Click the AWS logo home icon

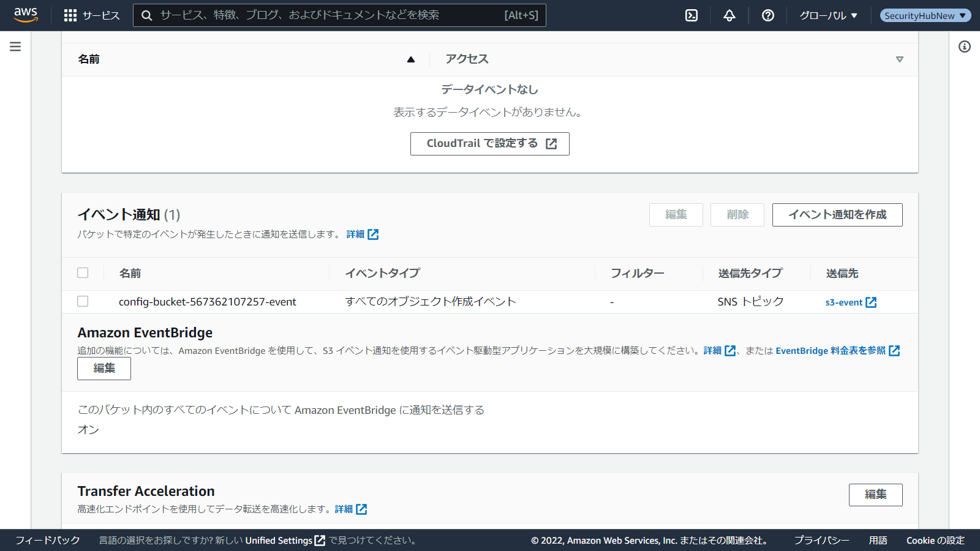[26, 15]
